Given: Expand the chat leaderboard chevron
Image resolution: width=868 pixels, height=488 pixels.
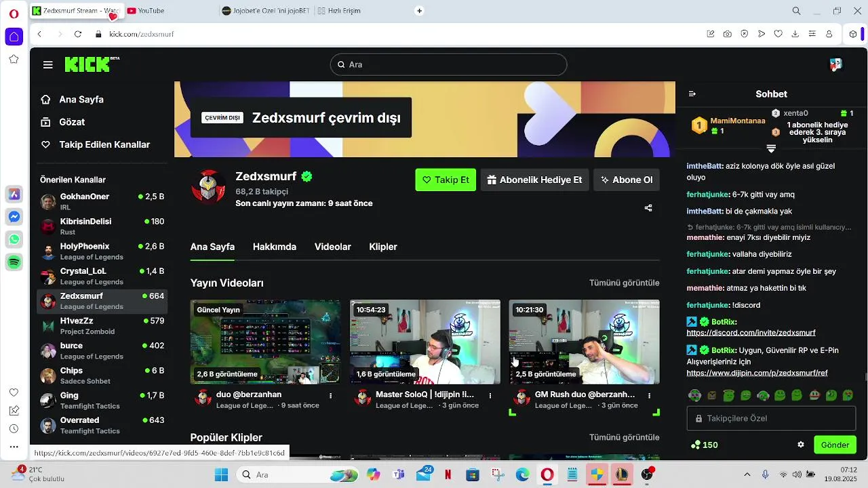Looking at the screenshot, I should pos(771,148).
